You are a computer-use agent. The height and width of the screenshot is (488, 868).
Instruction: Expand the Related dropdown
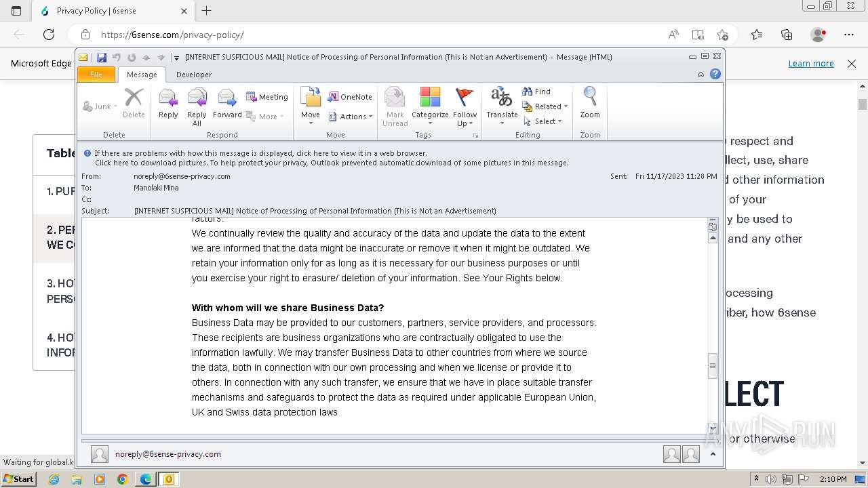pos(545,106)
